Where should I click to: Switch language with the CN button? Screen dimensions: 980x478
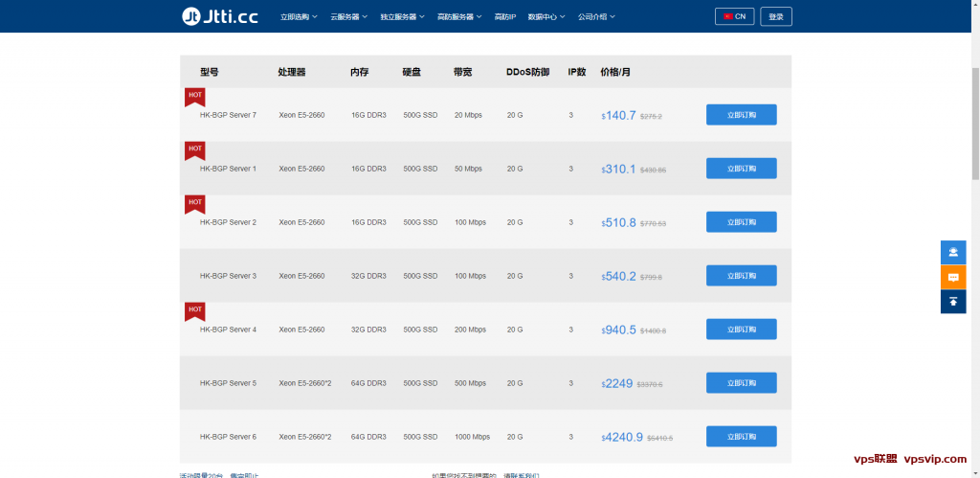pos(734,16)
